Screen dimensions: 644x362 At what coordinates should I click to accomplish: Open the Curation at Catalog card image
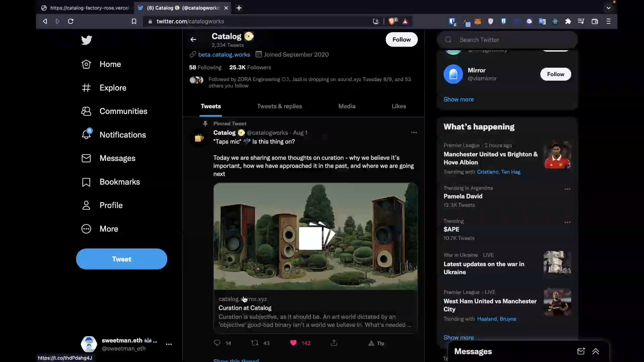click(315, 236)
